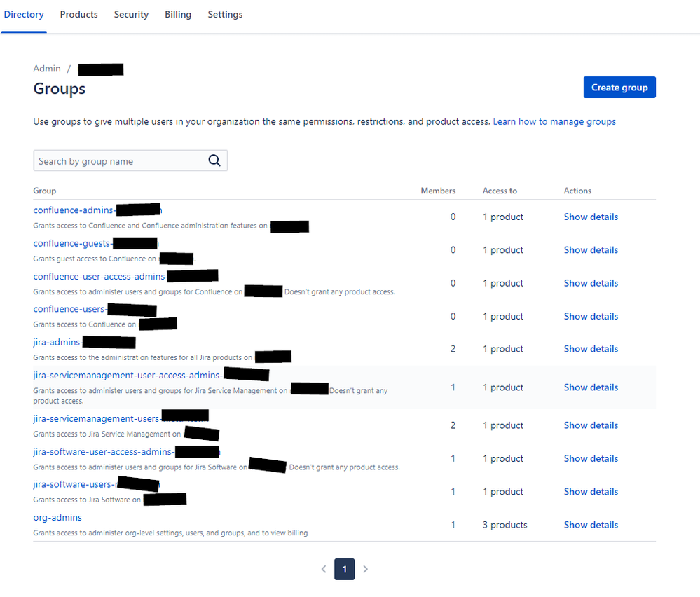Screen dimensions: 700x597
Task: Show details for jira-admins group
Action: 590,349
